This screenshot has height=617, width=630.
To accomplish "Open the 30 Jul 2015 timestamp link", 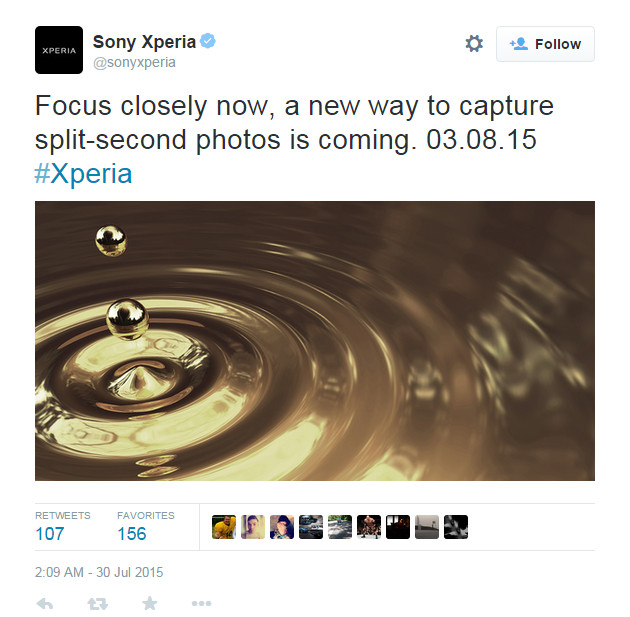I will 99,572.
